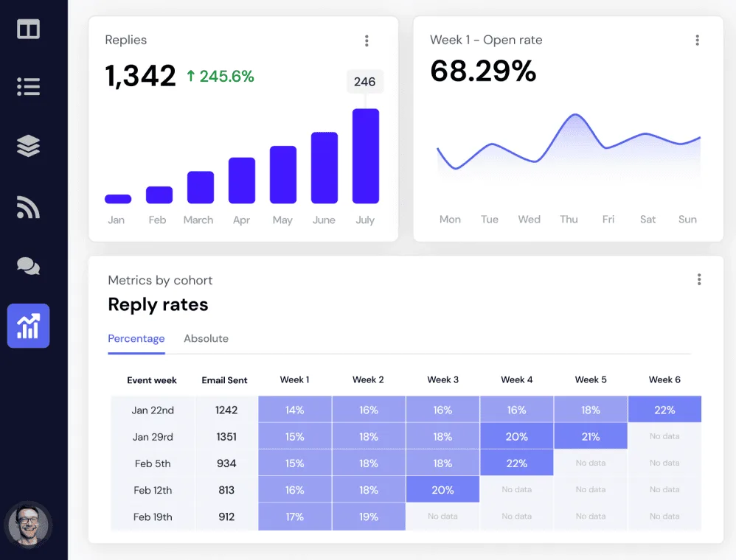Select the highlighted analytics chart icon
Image resolution: width=736 pixels, height=560 pixels.
[x=28, y=326]
